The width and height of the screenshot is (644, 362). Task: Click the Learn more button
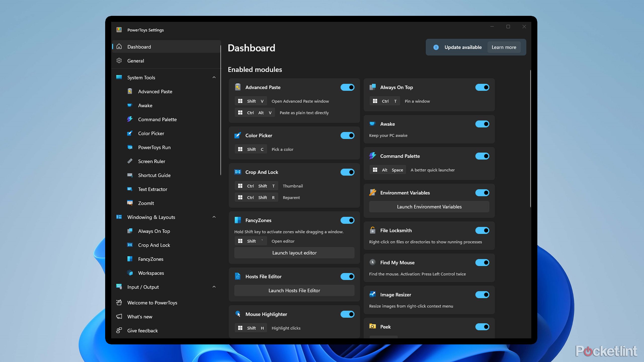point(504,47)
